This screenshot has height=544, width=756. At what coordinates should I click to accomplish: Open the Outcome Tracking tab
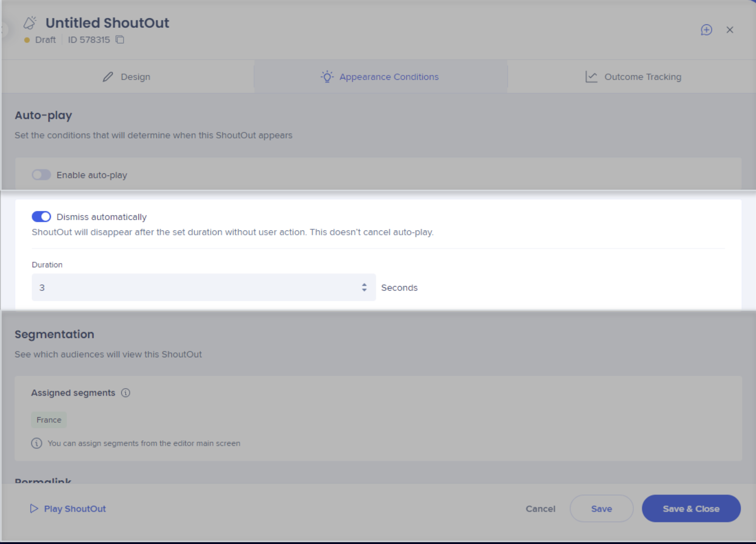[633, 77]
